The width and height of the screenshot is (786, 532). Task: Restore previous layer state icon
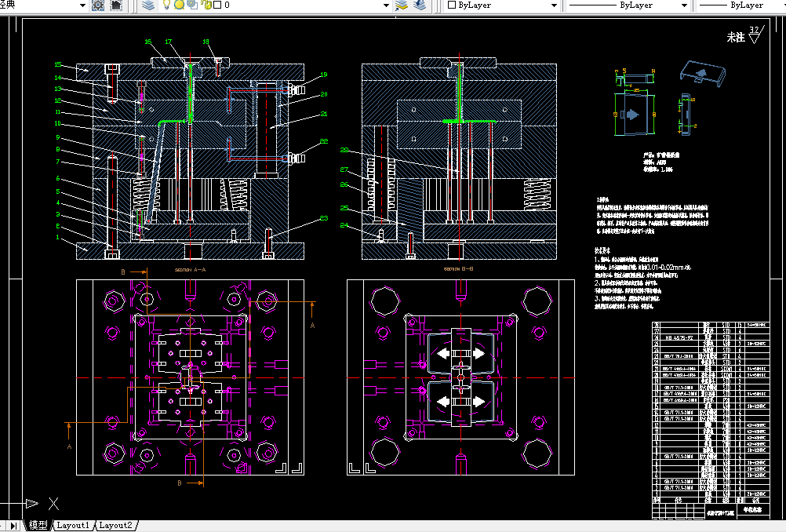pos(420,5)
